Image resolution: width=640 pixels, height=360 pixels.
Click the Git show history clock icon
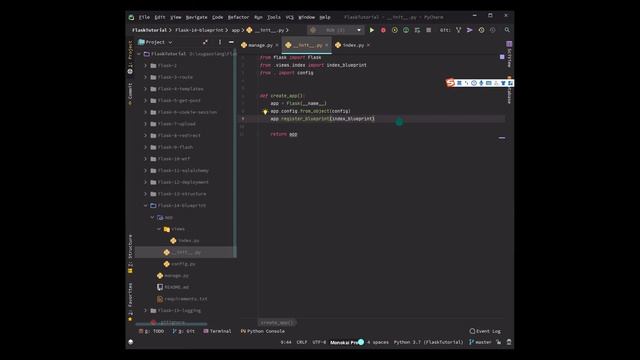point(481,30)
